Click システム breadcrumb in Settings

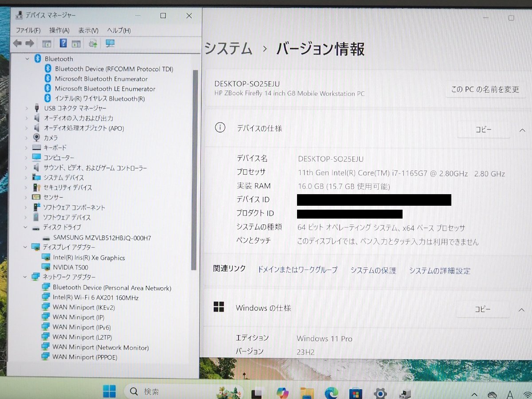pos(228,48)
